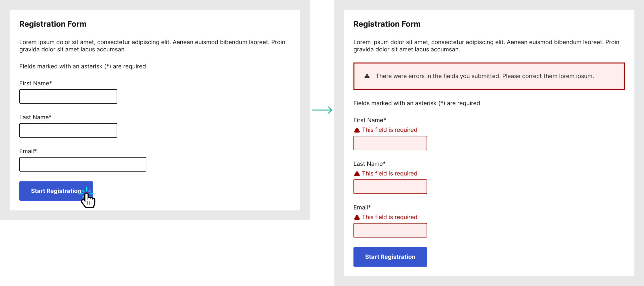Click the Email error message text
644x286 pixels.
(x=389, y=217)
